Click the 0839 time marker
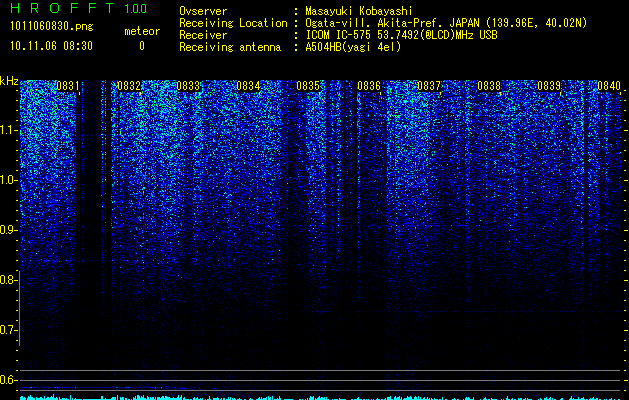Viewport: 629px width, 400px height. 549,86
